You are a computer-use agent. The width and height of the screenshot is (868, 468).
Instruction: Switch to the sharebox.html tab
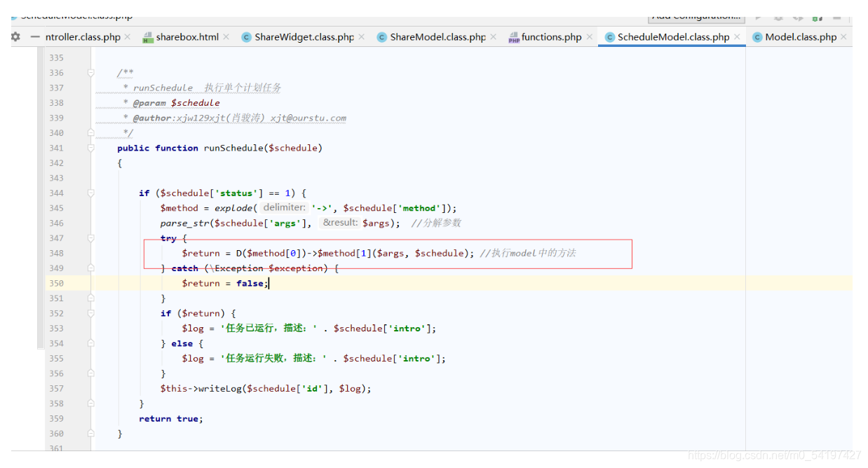click(187, 37)
